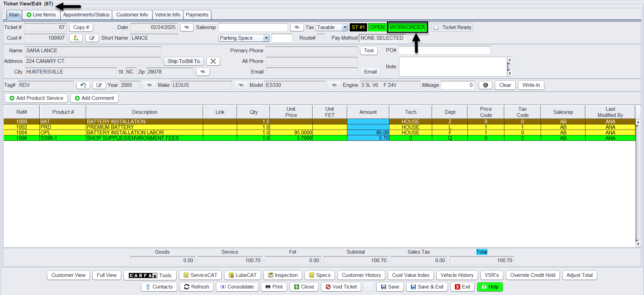Viewport: 644px width, 295px height.
Task: Click the round icon button next to Mileage
Action: click(485, 85)
